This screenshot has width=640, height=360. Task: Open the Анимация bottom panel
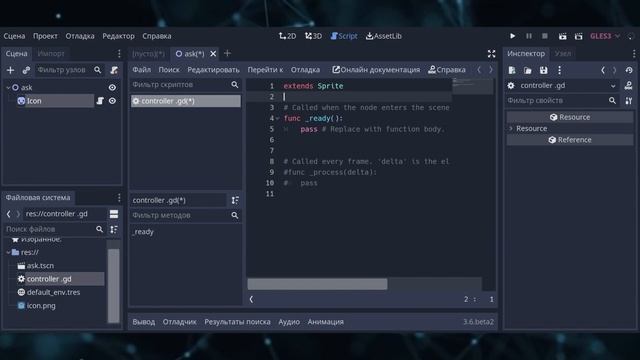tap(326, 322)
